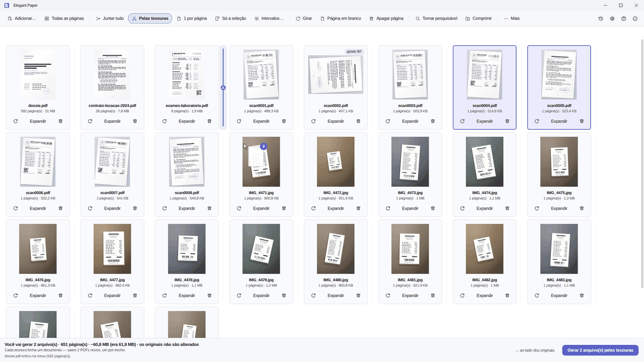Expand IMG_4482.jpg
The height and width of the screenshot is (362, 644).
pyautogui.click(x=485, y=296)
